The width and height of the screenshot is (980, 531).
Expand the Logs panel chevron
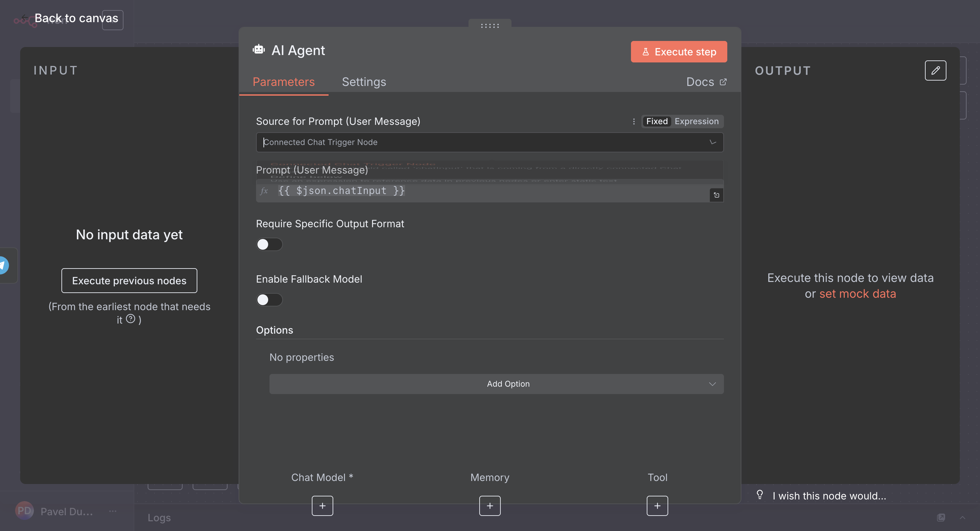(x=962, y=517)
